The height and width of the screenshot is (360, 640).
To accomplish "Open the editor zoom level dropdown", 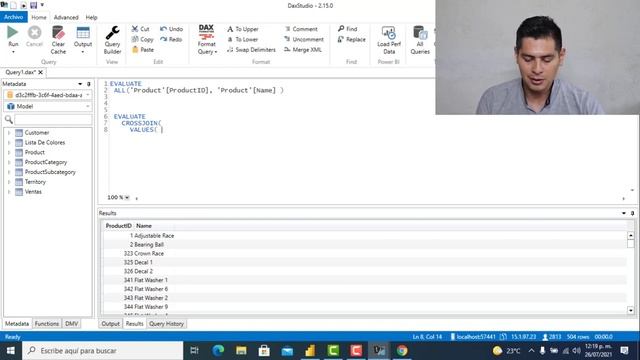I will click(127, 198).
